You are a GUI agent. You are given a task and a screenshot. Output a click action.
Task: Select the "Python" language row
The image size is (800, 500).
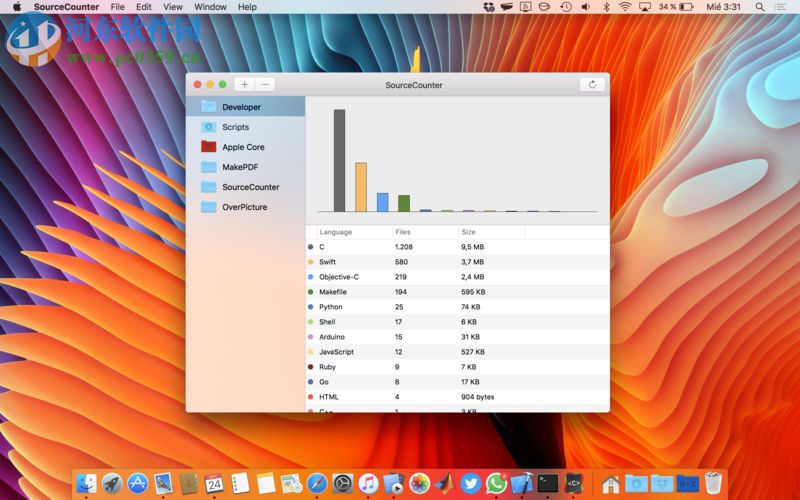click(458, 307)
